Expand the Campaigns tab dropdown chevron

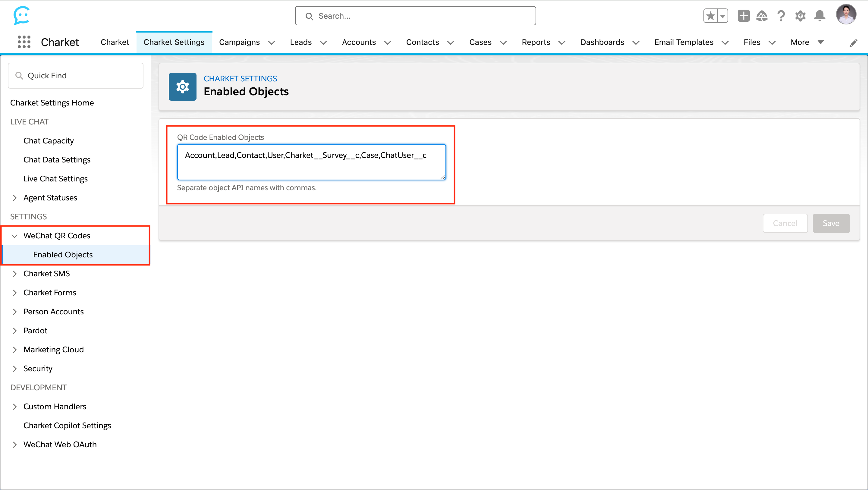[x=272, y=43]
